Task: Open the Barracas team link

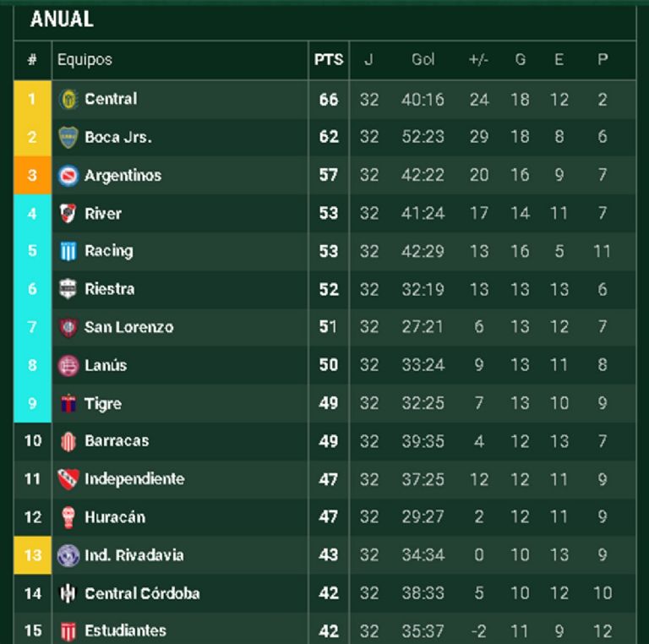Action: (117, 441)
